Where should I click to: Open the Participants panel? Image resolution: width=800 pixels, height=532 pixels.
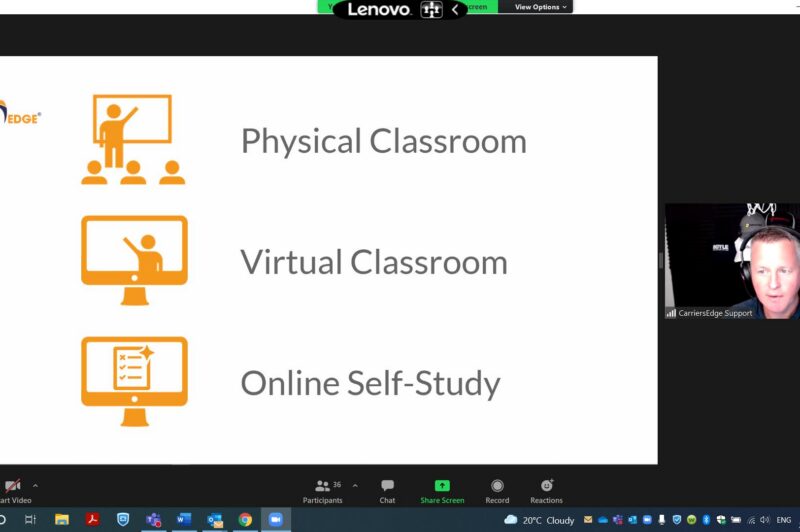click(322, 490)
